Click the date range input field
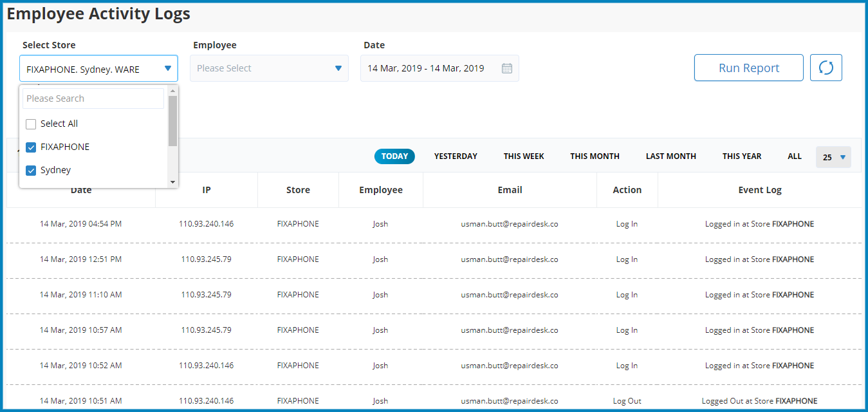 click(x=439, y=68)
